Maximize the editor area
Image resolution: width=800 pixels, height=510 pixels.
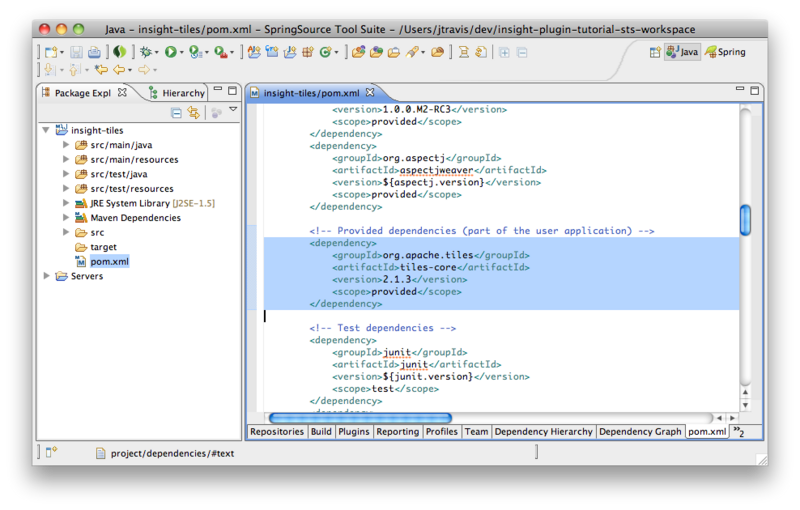756,92
